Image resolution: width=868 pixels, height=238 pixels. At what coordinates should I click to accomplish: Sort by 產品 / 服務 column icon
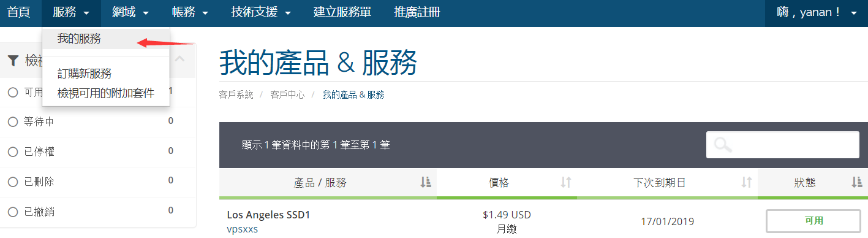coord(426,182)
